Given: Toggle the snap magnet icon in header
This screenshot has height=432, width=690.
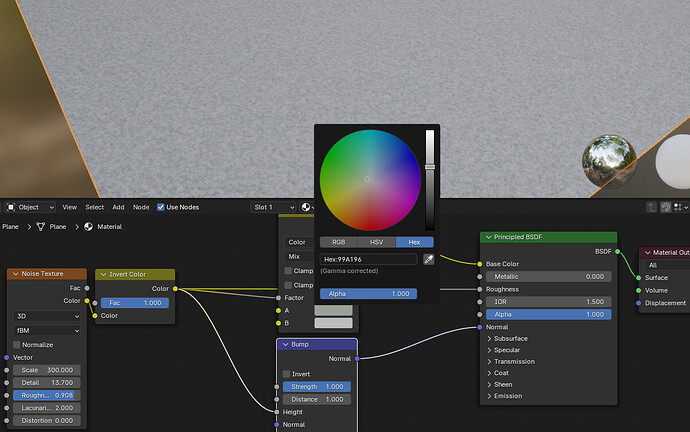Looking at the screenshot, I should 666,207.
